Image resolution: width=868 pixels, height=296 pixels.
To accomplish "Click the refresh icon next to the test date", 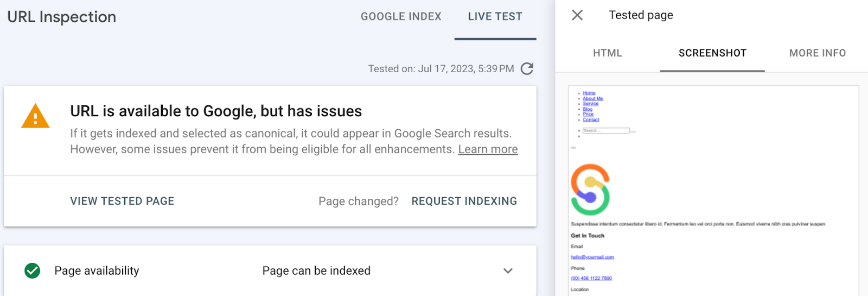I will pos(527,69).
